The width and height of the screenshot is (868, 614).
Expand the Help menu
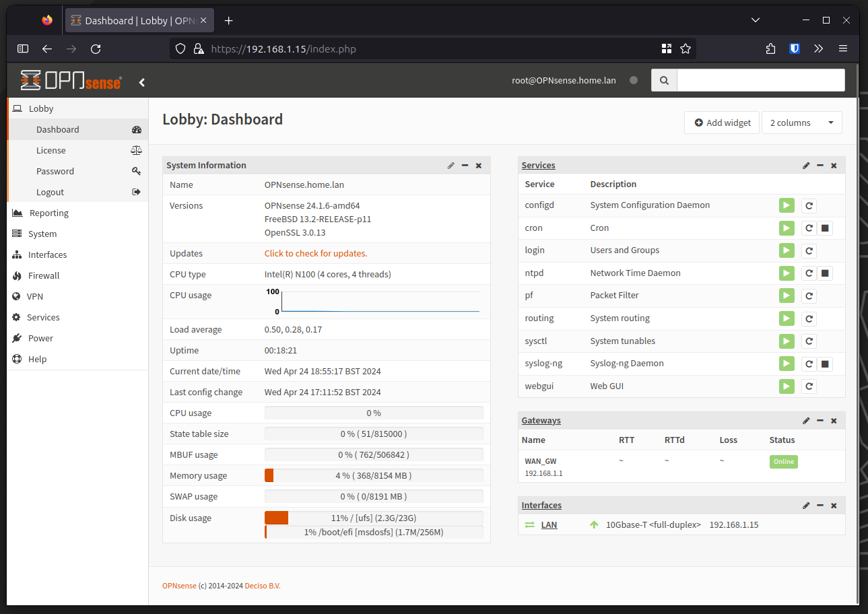pyautogui.click(x=77, y=359)
